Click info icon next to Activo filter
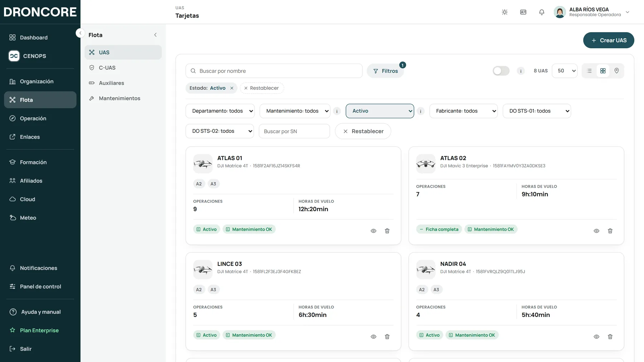The image size is (644, 362). pos(420,111)
